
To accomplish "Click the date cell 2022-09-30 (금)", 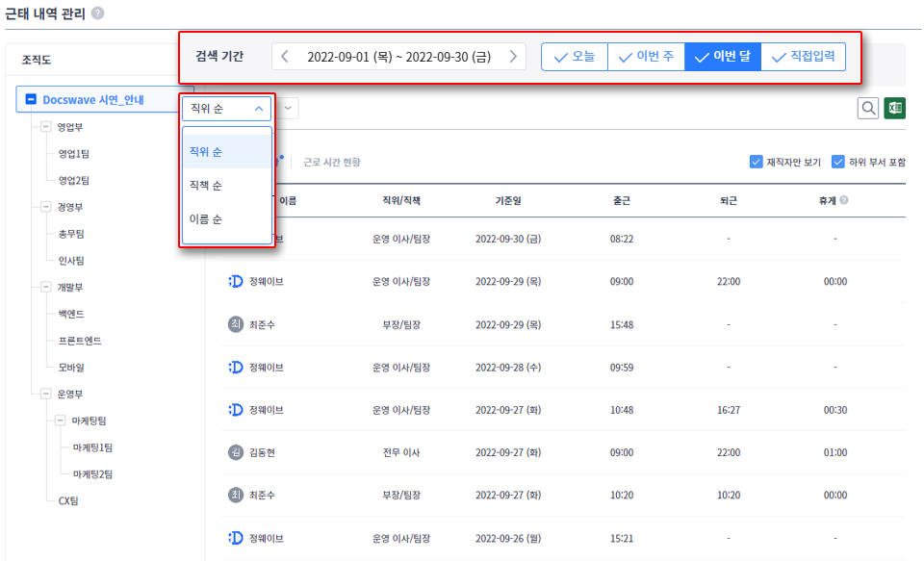I will tap(508, 239).
